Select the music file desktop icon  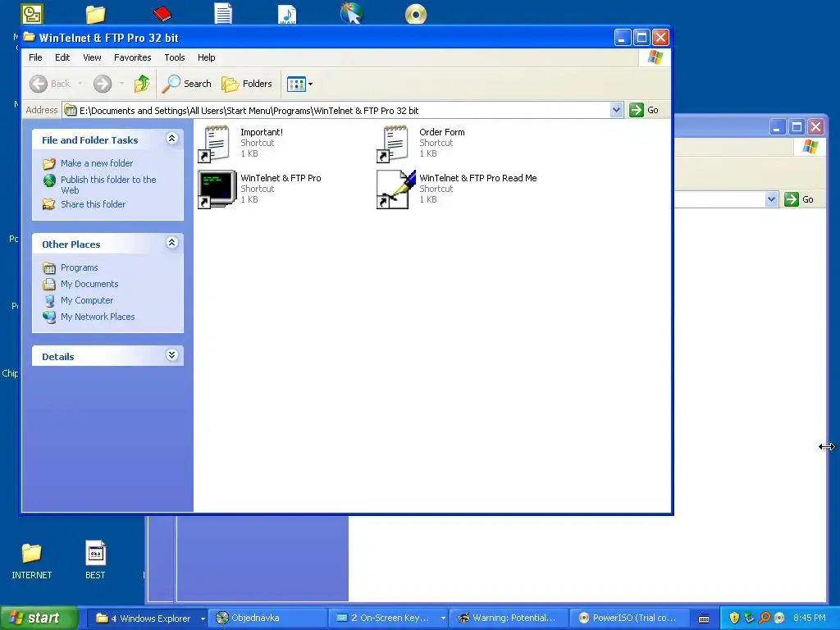(x=287, y=14)
